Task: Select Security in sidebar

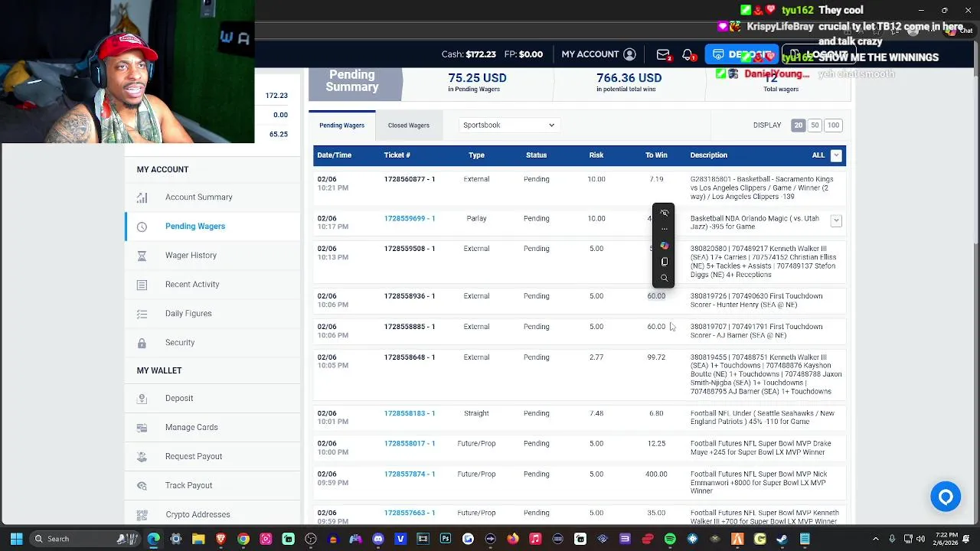Action: (180, 343)
